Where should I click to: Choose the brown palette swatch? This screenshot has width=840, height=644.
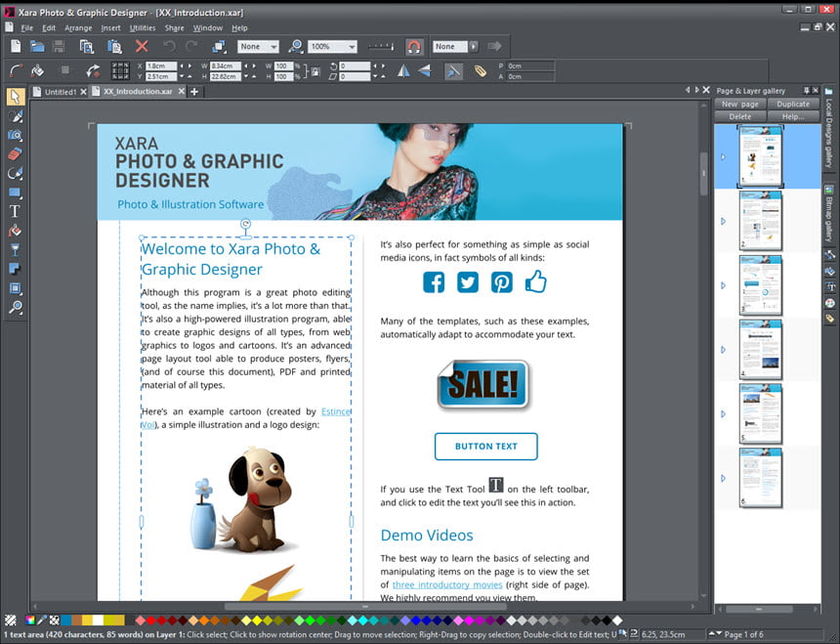(77, 620)
